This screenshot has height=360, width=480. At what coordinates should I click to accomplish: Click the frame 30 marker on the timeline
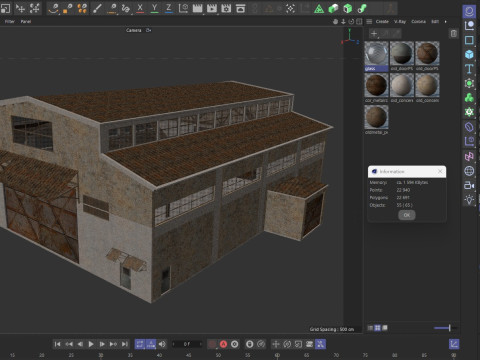(101, 355)
